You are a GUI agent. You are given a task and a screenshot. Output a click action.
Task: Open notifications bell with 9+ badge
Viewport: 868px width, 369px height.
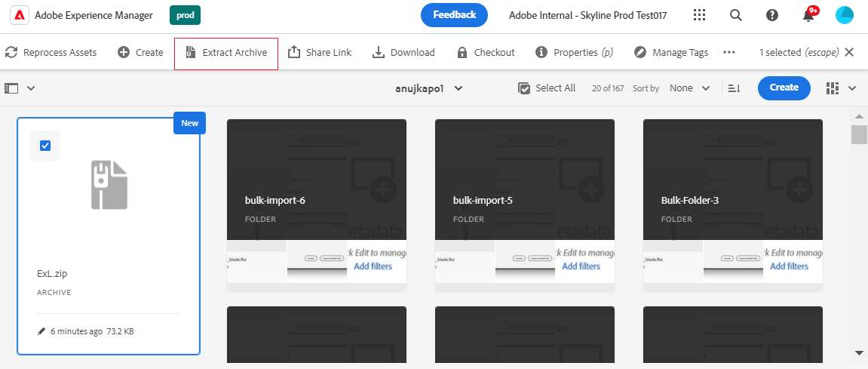point(809,15)
